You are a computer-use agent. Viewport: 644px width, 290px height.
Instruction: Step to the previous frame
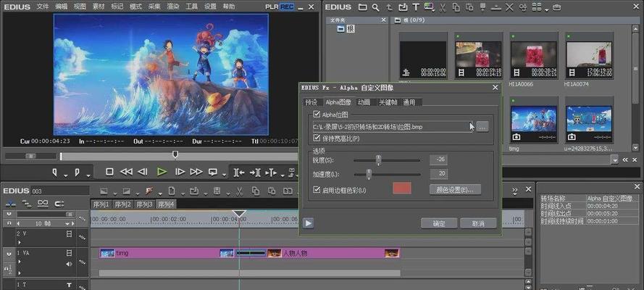click(x=143, y=172)
